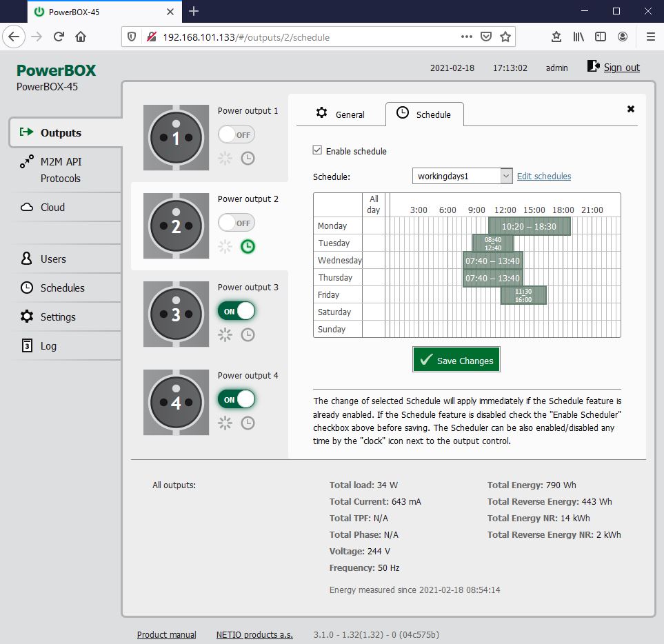
Task: Open the browser hamburger menu
Action: pos(651,37)
